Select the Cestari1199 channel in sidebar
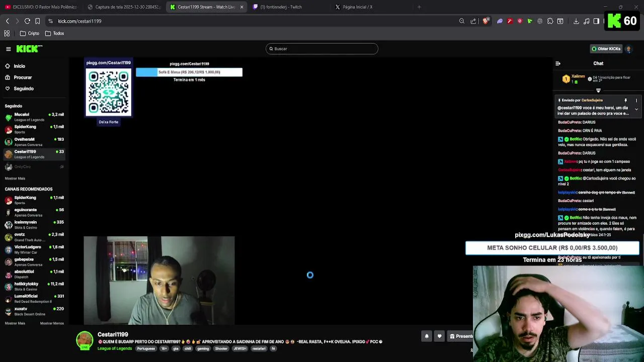Screen dimensions: 644x362 34,154
